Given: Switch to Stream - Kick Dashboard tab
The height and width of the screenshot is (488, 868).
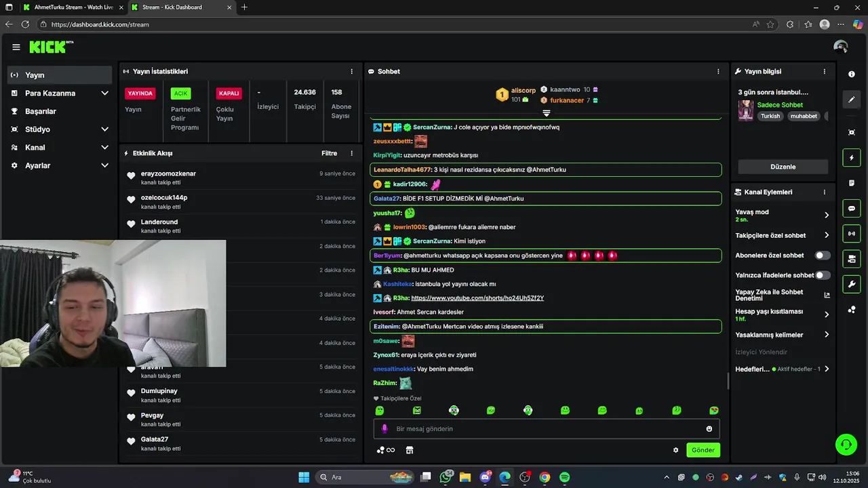Looking at the screenshot, I should (x=181, y=7).
